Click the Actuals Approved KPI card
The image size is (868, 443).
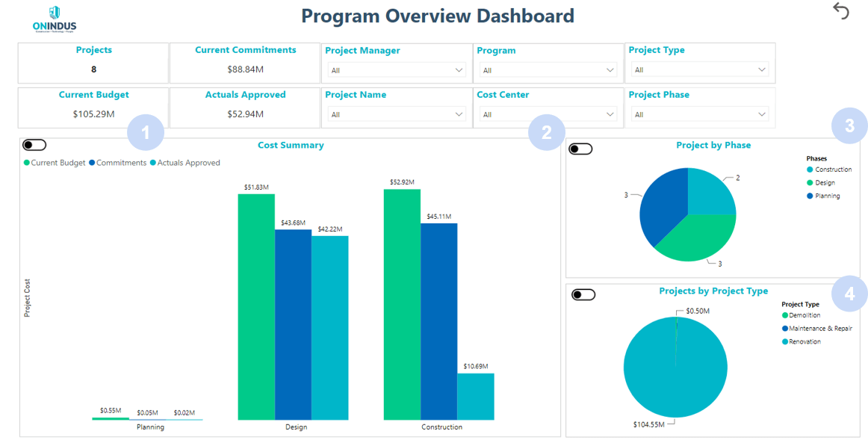tap(245, 107)
